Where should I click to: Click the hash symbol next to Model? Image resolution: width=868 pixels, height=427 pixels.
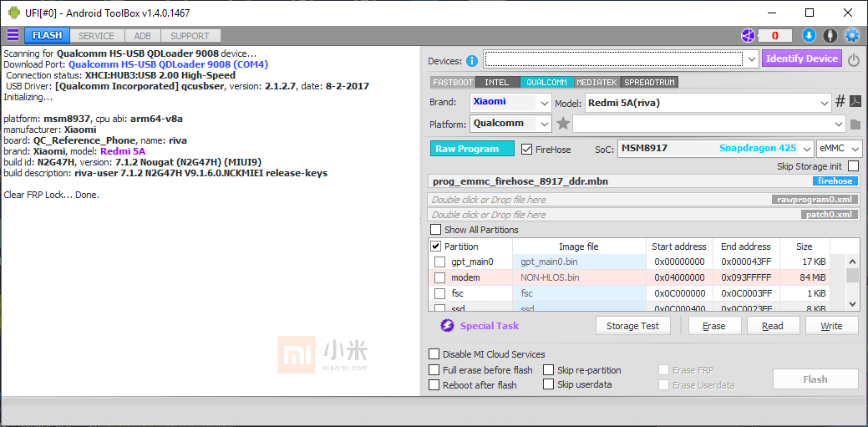[840, 101]
